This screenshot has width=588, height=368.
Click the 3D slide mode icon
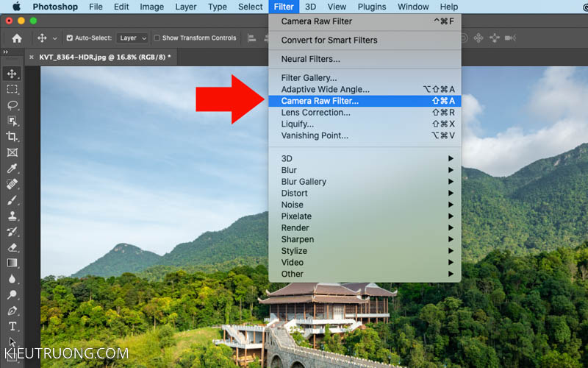(495, 38)
